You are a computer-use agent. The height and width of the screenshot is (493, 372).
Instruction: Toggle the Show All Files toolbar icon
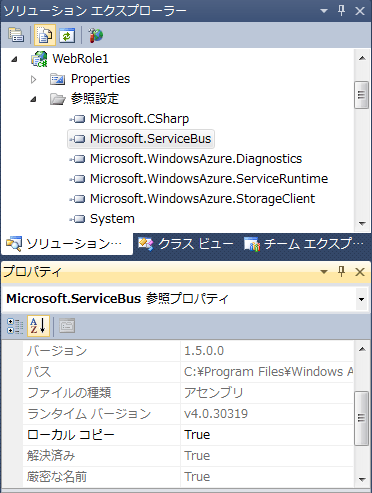tap(45, 35)
